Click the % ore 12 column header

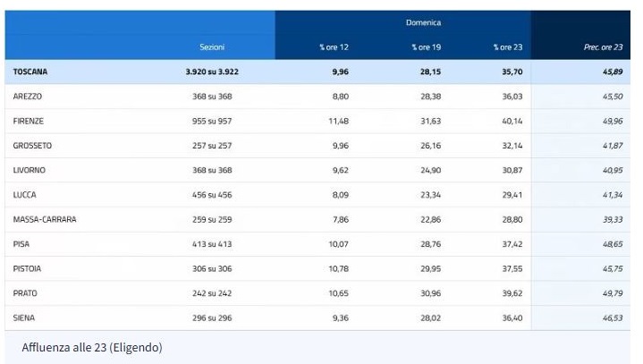click(x=334, y=47)
